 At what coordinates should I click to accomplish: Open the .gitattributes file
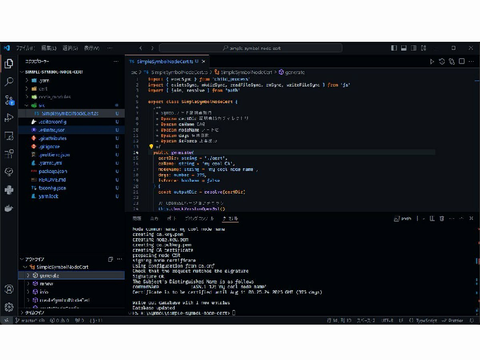[x=72, y=138]
